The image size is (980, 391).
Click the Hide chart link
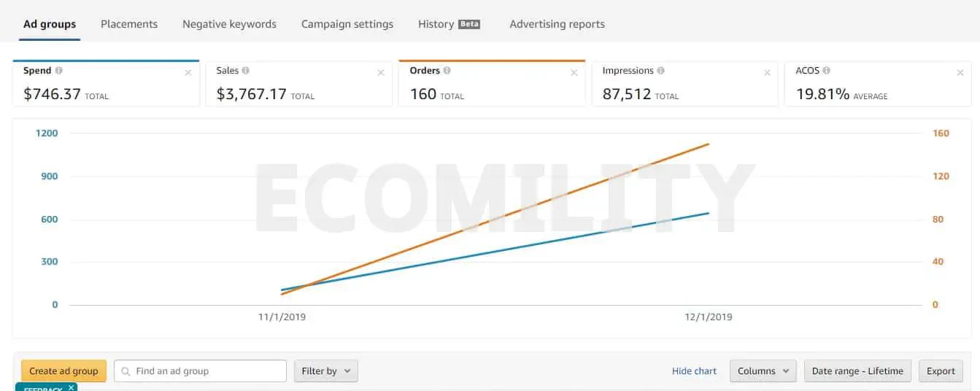[x=694, y=371]
